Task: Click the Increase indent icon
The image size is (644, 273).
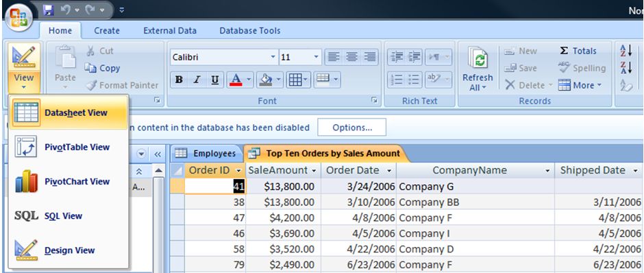Action: click(x=414, y=57)
